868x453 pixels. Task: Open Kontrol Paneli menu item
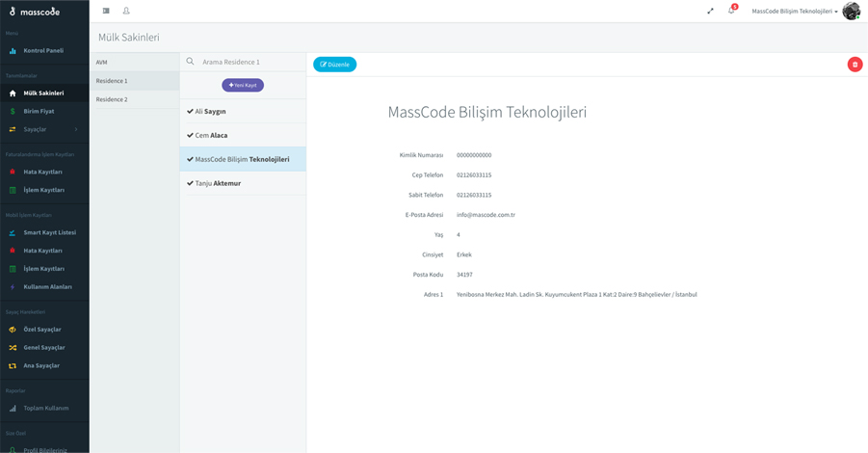(44, 50)
